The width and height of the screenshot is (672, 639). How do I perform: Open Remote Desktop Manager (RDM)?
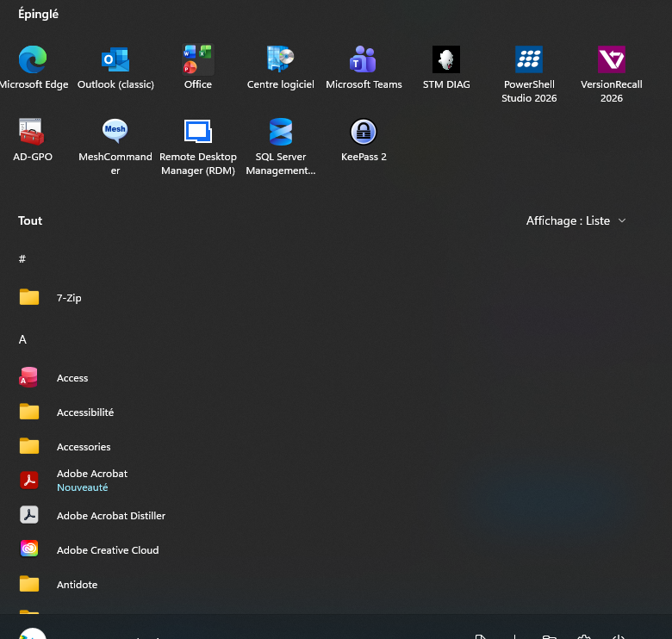(x=198, y=147)
